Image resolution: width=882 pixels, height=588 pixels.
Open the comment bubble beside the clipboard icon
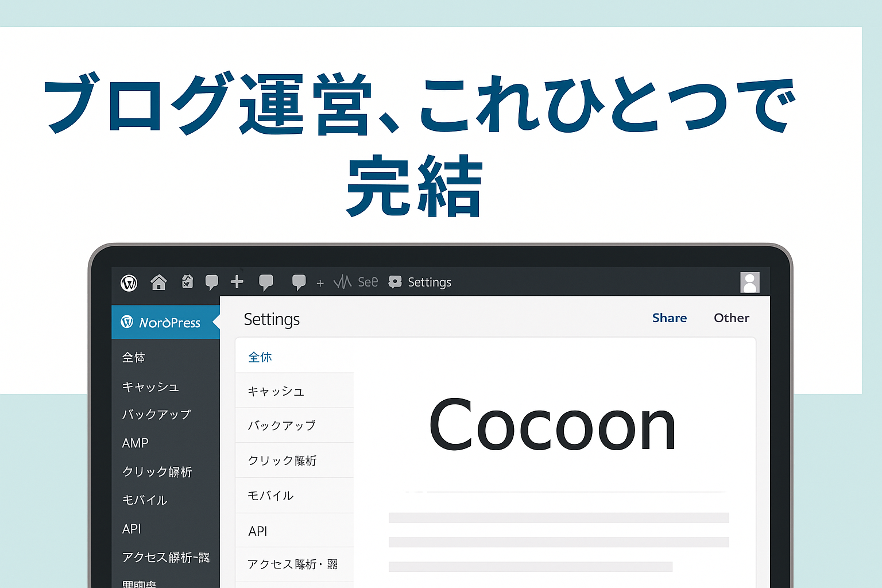(212, 283)
